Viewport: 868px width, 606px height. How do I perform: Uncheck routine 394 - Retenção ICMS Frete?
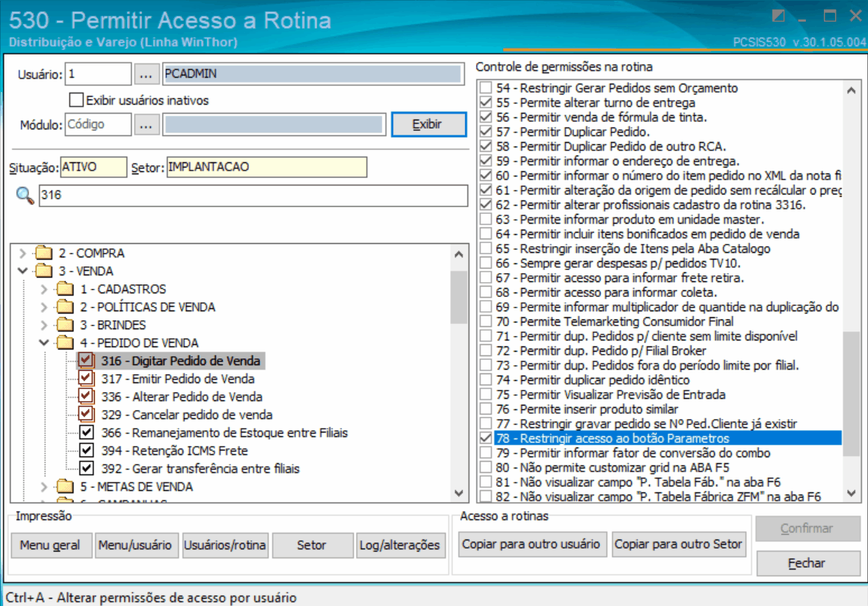(x=86, y=450)
